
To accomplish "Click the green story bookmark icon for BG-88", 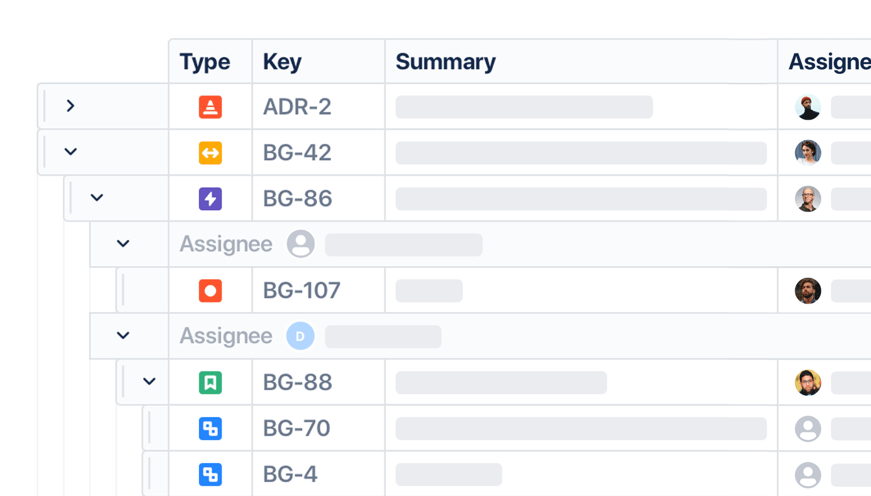I will 210,383.
